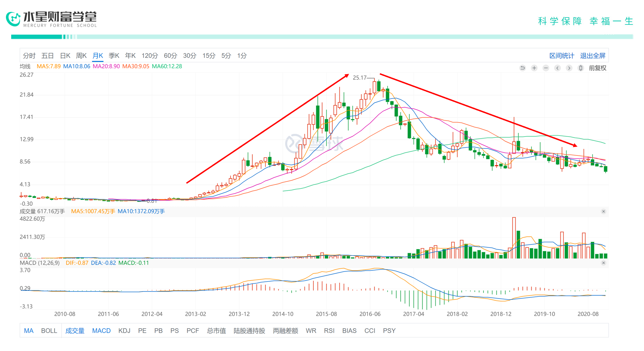Viewport: 644px width, 351px height.
Task: Toggle the MA indicator overlay
Action: pyautogui.click(x=29, y=331)
